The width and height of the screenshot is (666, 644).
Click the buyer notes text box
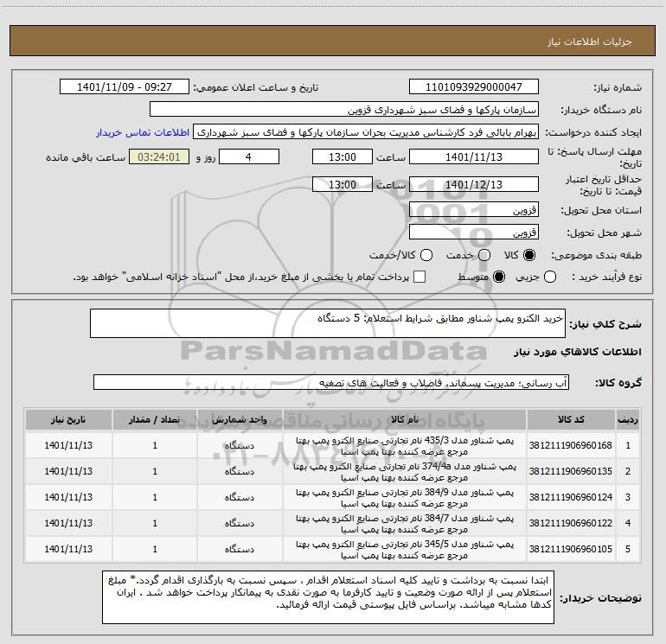pos(329,597)
